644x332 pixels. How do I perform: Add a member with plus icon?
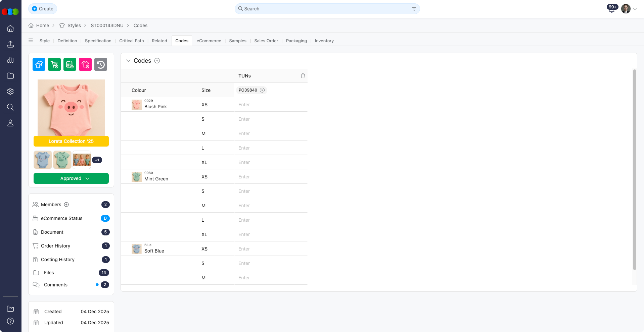[66, 205]
